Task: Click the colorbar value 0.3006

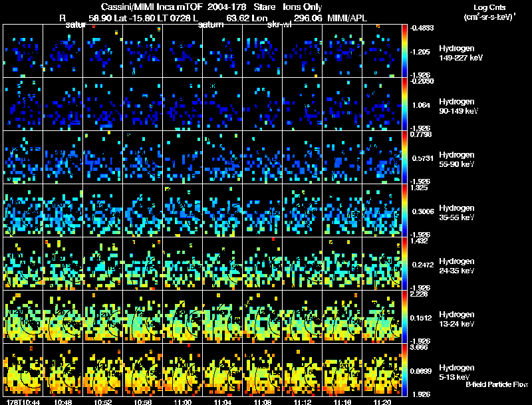Action: click(423, 211)
